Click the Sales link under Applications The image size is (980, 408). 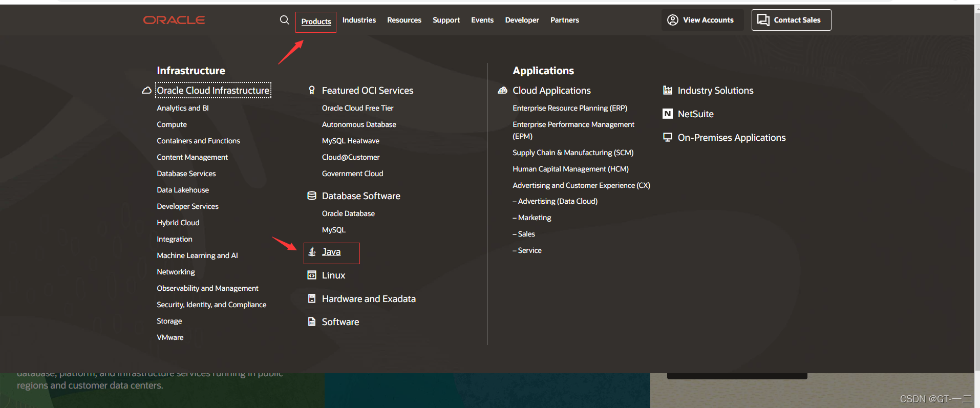(x=524, y=234)
